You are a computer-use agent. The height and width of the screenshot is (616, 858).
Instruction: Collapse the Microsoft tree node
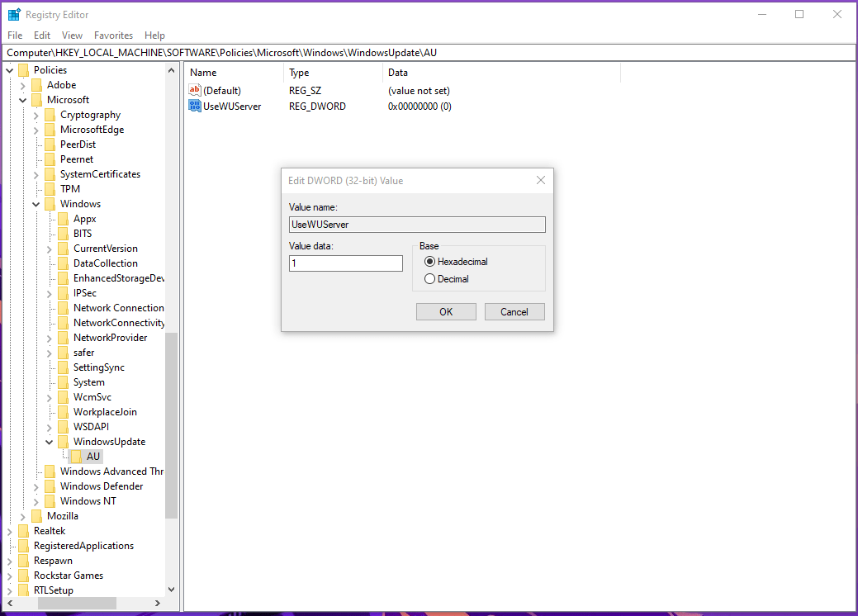[x=23, y=100]
